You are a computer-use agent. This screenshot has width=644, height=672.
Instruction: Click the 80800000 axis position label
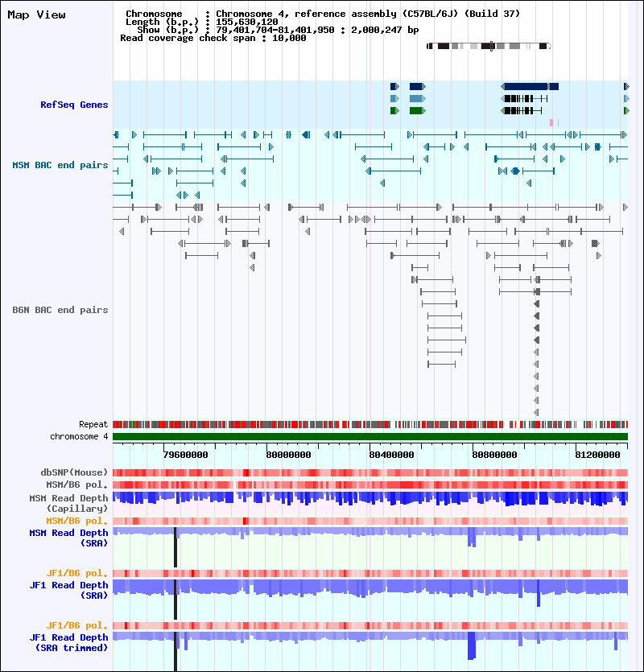(494, 455)
